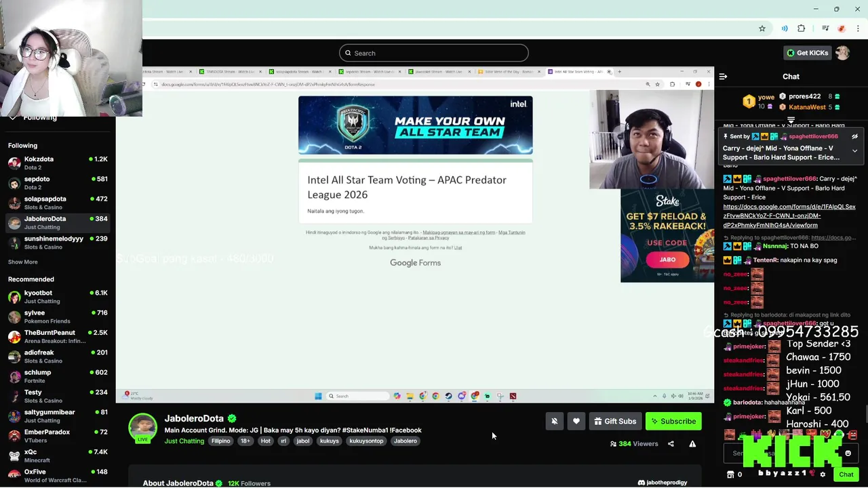
Task: Open TheBurntPeanut's recommended channel
Action: pos(58,336)
